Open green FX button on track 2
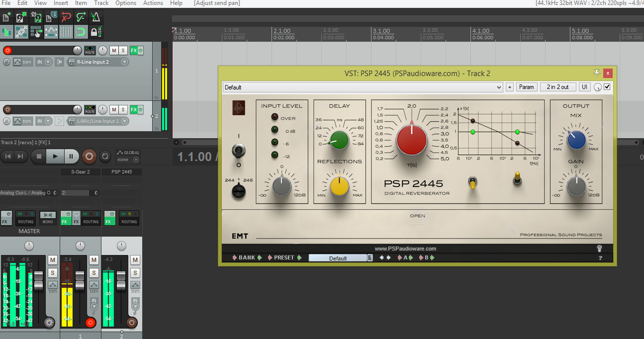Viewport: 644px width, 339px height. (133, 109)
